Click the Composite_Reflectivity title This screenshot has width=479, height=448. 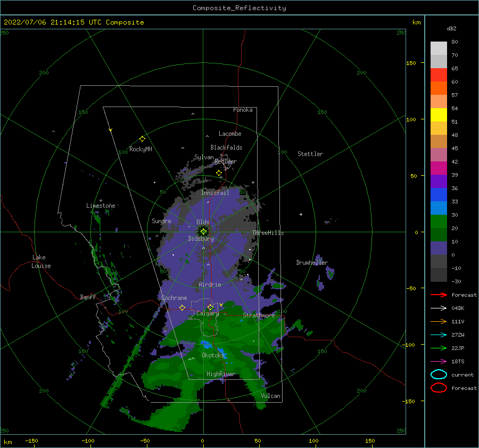point(239,8)
